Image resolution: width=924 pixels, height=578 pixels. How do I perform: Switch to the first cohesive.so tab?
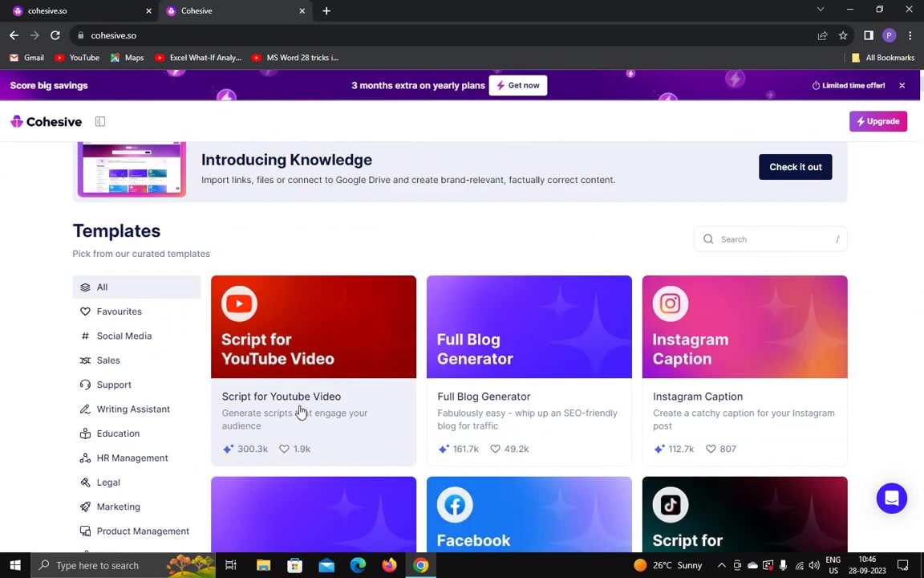coord(80,10)
